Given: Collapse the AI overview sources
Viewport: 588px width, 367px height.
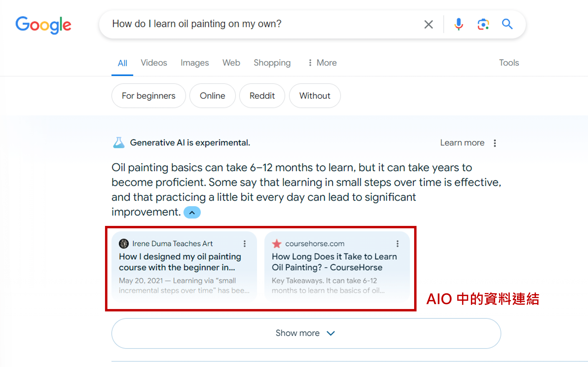Looking at the screenshot, I should pyautogui.click(x=192, y=213).
